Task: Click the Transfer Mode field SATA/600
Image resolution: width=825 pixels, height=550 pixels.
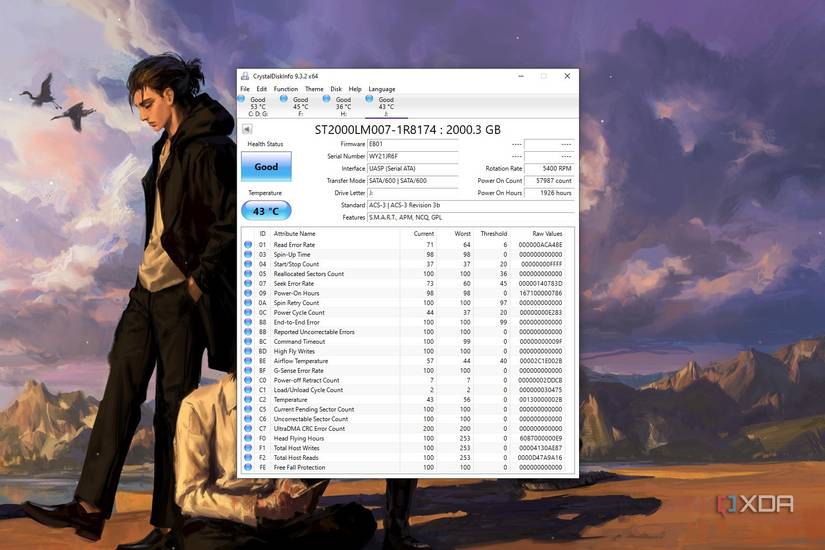Action: coord(413,181)
